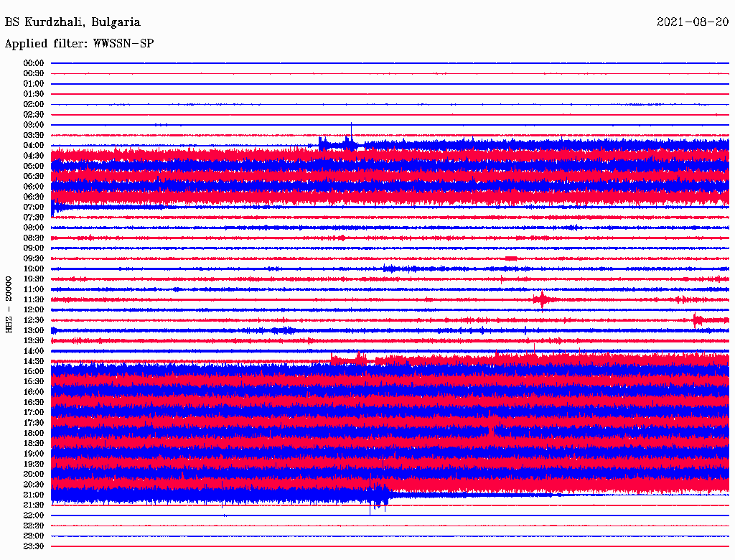Select the 18:00 time label
735x560 pixels.
pos(34,434)
